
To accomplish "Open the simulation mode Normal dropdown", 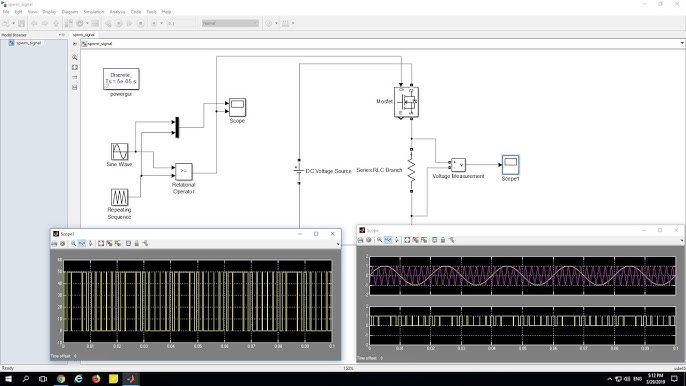I will [230, 23].
